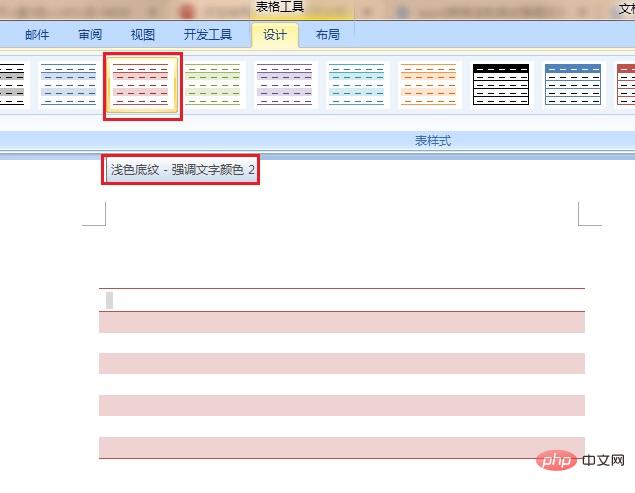Select the blue header table style
Screen dimensions: 635x493
(x=573, y=86)
